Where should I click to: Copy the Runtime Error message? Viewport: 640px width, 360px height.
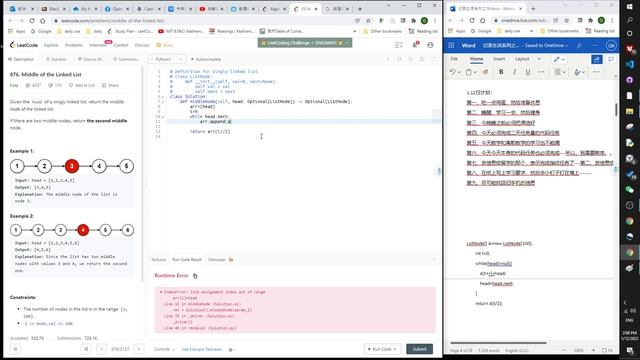click(x=195, y=276)
